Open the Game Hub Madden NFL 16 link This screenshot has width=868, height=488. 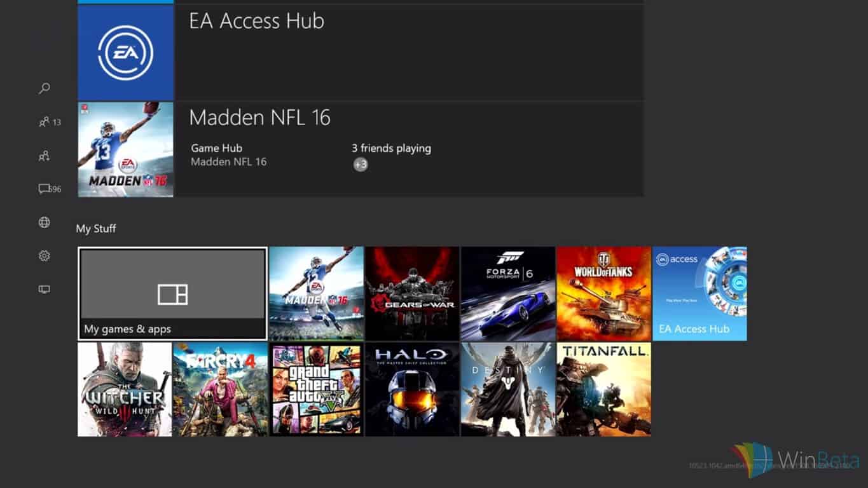pos(229,155)
